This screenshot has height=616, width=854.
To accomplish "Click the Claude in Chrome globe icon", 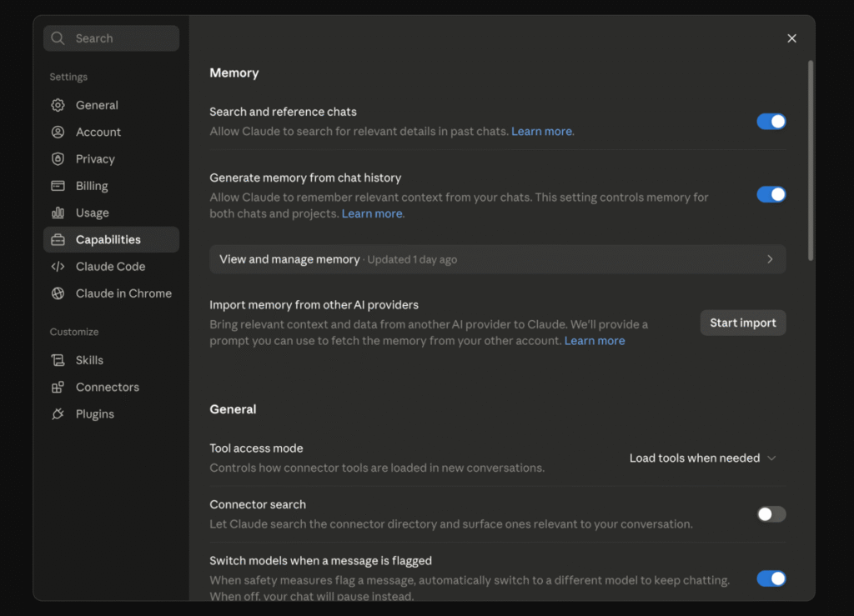I will click(x=58, y=293).
